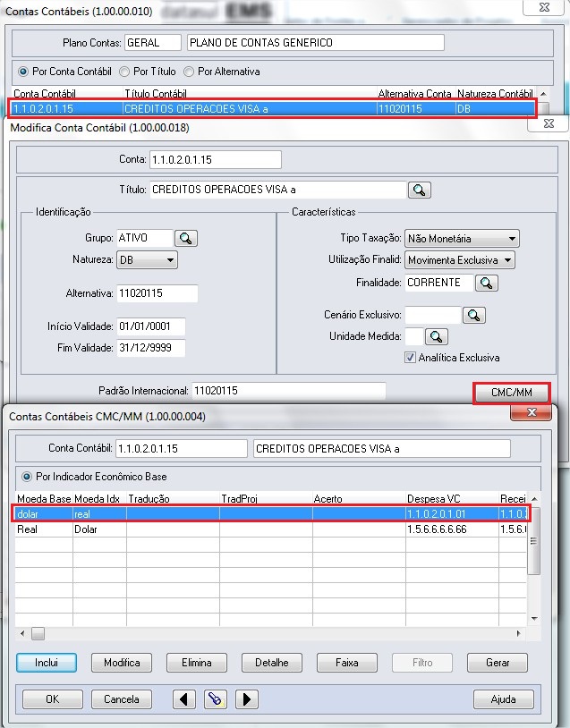This screenshot has width=570, height=728.
Task: Click the Fim Validade date field
Action: pos(151,348)
